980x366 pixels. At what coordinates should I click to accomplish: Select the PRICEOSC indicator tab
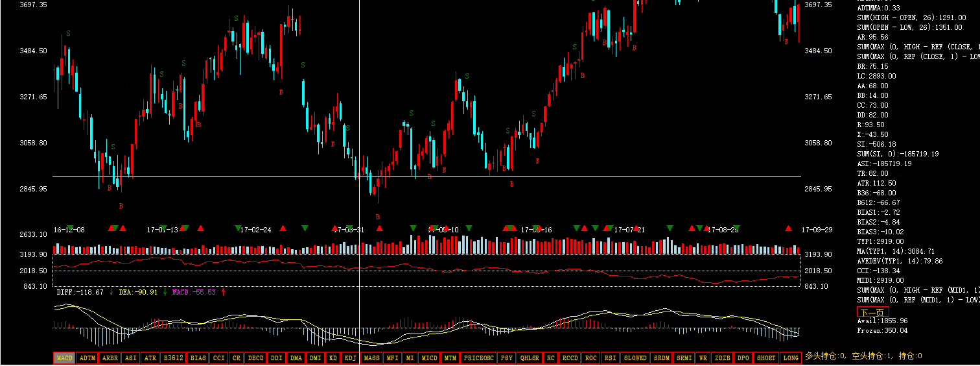(479, 358)
